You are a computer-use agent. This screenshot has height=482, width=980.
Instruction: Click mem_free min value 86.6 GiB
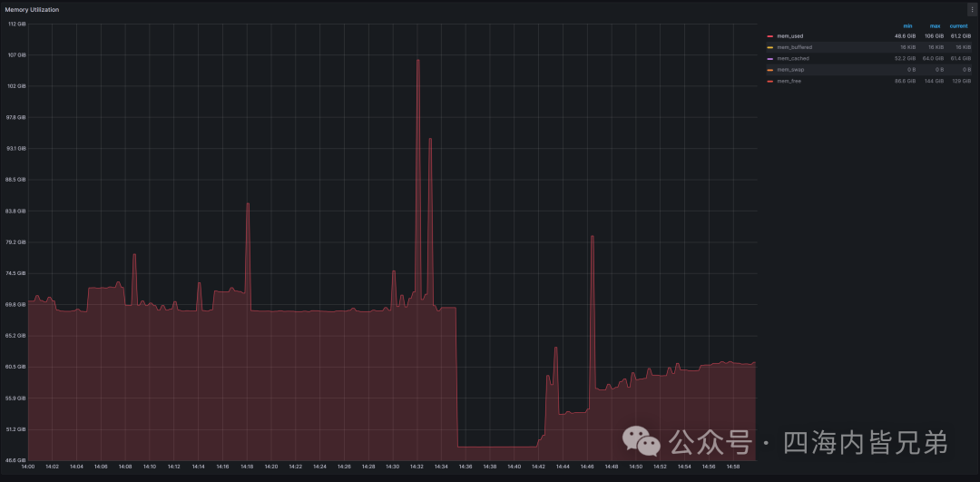click(906, 82)
